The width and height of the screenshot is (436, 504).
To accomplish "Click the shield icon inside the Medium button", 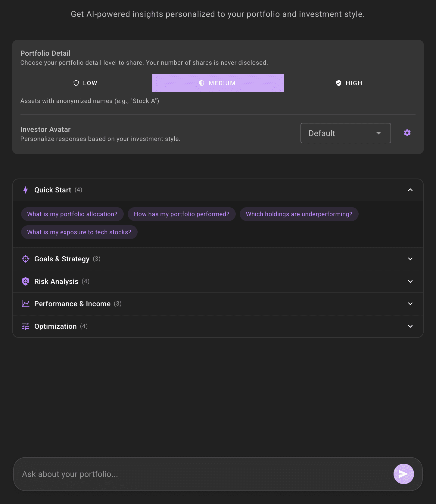I will pos(201,83).
